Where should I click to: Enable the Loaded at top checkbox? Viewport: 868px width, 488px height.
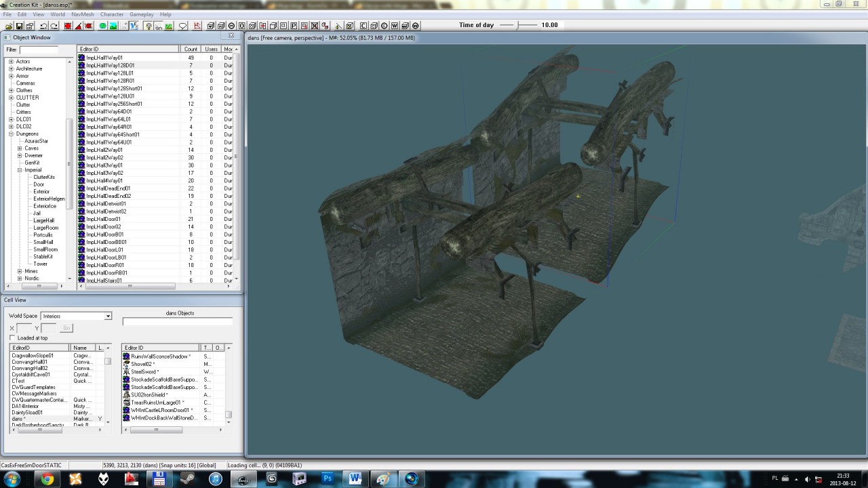(x=12, y=338)
